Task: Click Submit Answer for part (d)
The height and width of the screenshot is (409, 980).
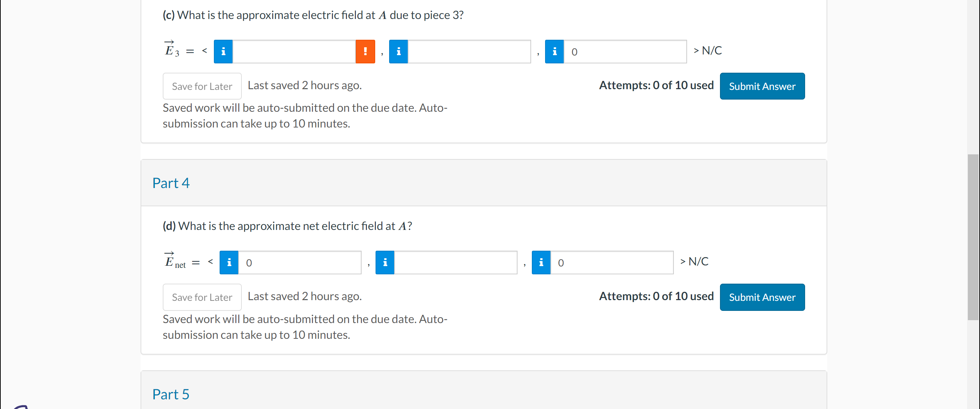Action: click(762, 297)
